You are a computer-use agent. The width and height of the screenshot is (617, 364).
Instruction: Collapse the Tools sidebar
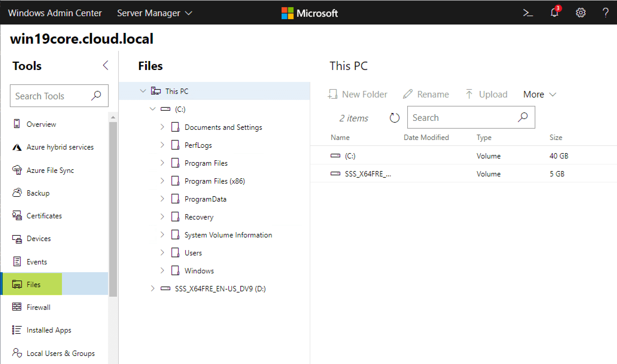105,65
